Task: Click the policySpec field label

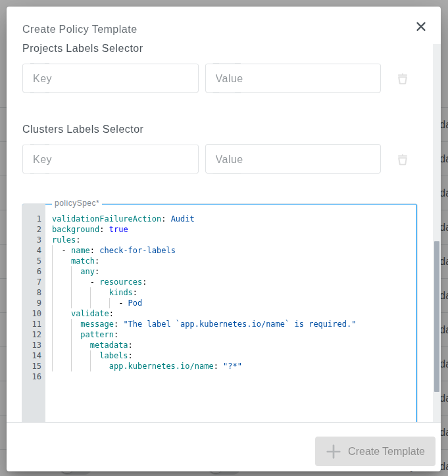Action: pyautogui.click(x=76, y=203)
